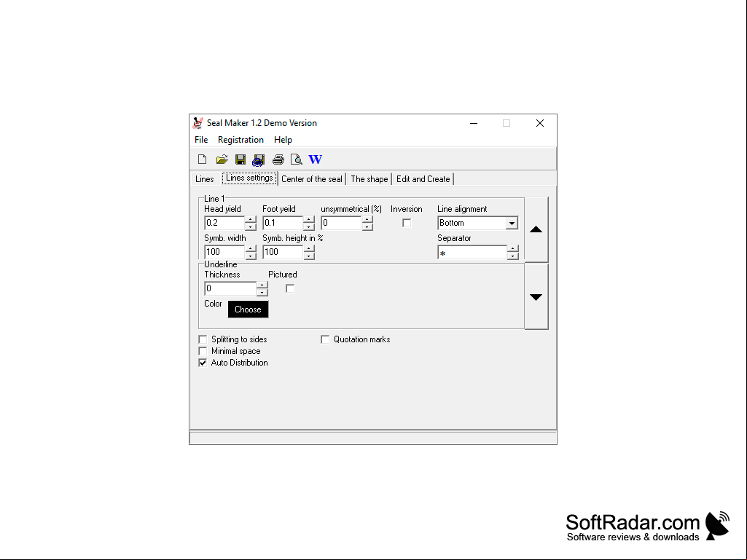Click the New document toolbar icon
This screenshot has height=560, width=747.
202,159
